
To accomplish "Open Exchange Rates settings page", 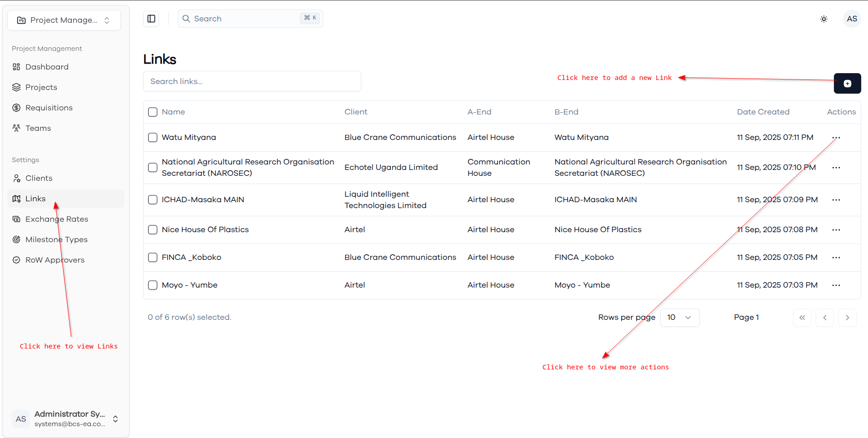I will [x=66, y=219].
